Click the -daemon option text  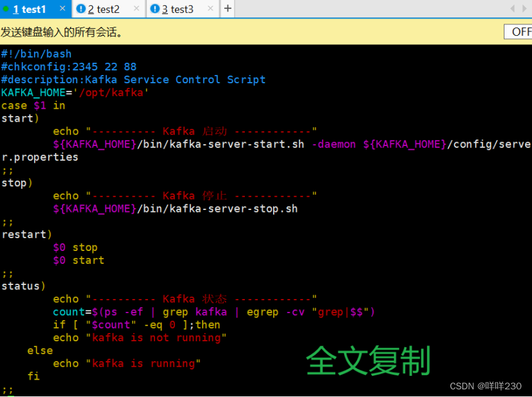333,144
